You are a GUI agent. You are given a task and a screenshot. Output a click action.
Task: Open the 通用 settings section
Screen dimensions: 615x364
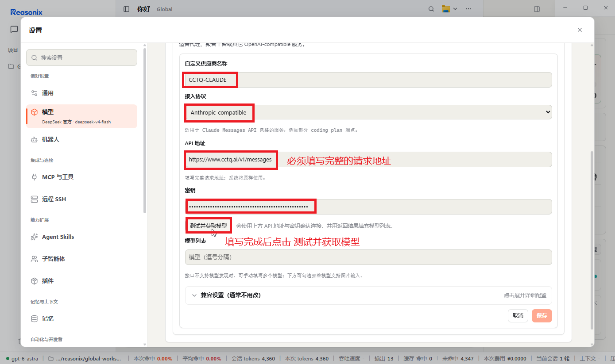[82, 93]
